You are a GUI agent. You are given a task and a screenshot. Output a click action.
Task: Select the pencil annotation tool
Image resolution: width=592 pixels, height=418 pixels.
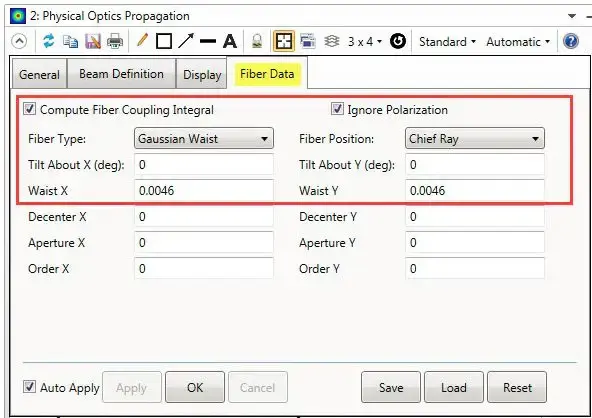coord(142,40)
